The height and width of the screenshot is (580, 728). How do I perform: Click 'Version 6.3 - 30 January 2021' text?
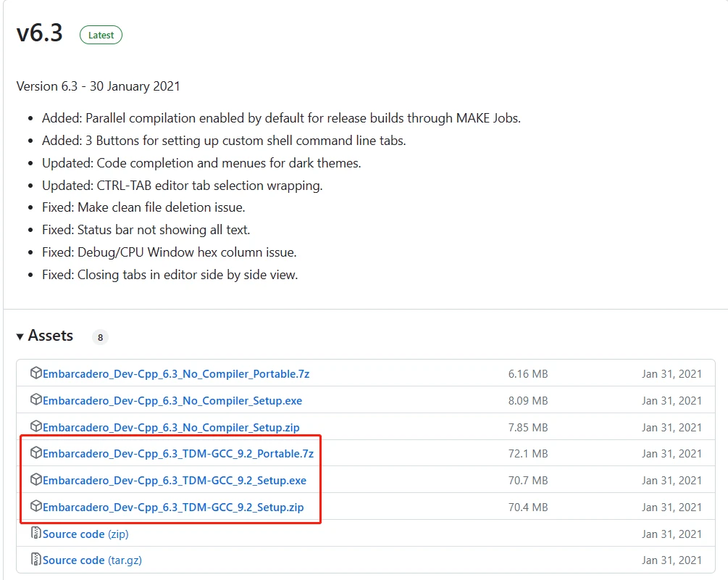[98, 86]
